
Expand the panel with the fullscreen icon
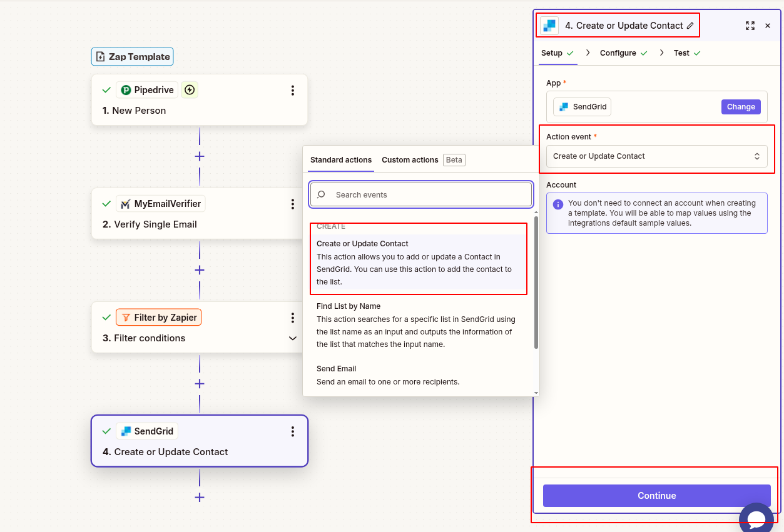[x=750, y=26]
